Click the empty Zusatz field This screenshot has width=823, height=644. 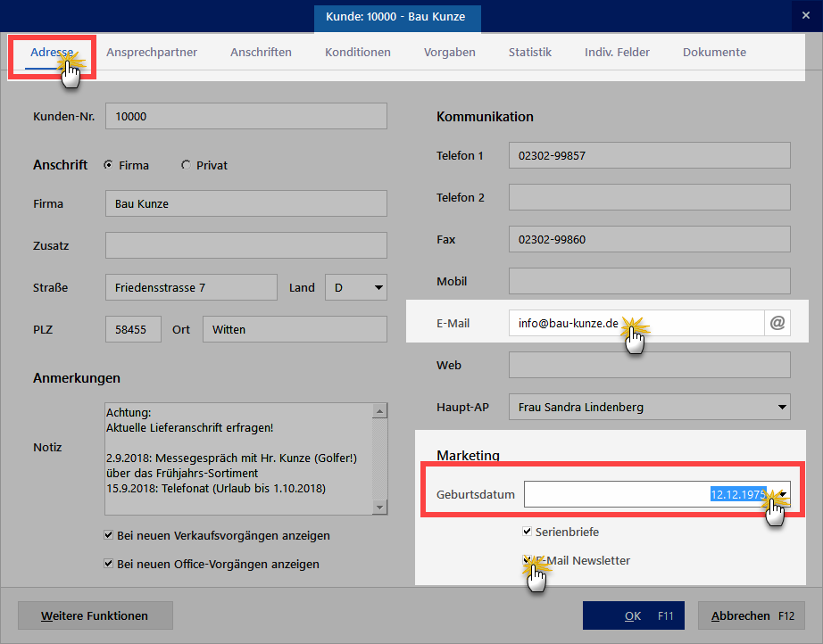pyautogui.click(x=246, y=245)
